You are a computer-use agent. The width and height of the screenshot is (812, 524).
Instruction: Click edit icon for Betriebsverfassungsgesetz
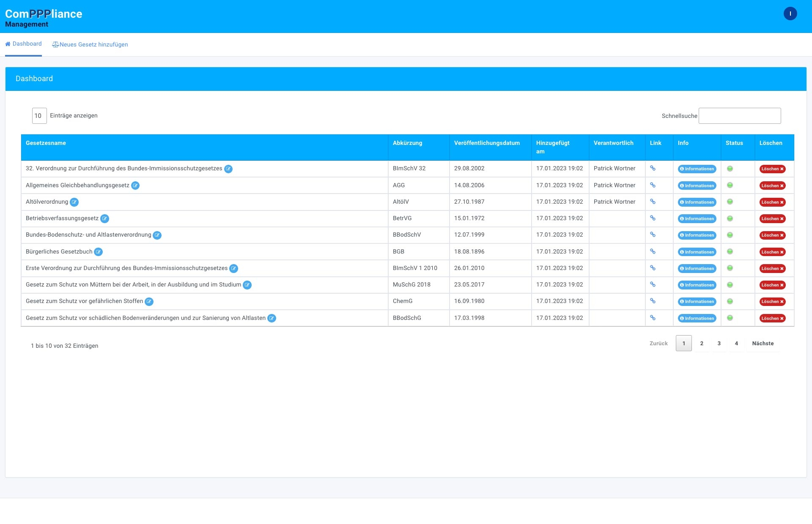point(104,218)
